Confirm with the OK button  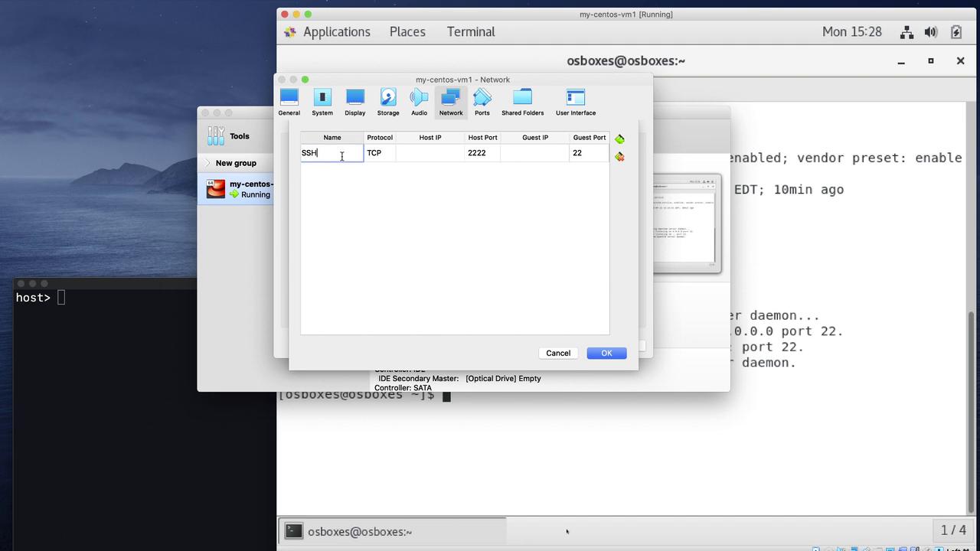[x=606, y=353]
